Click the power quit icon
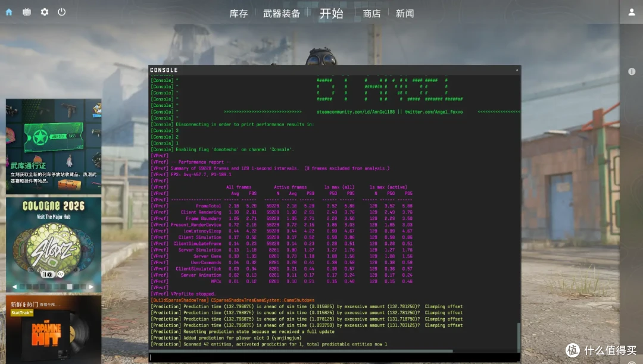Screen dimensions: 643x364 [x=61, y=12]
